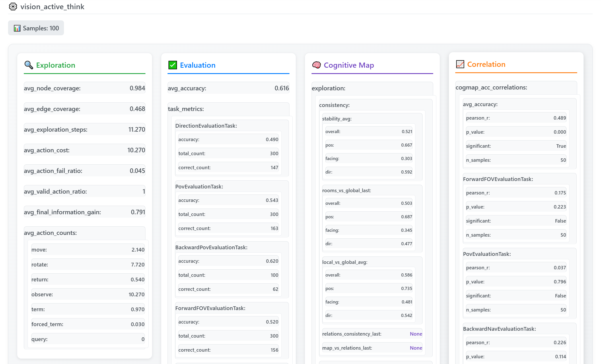Click the green checkmark Evaluation icon
Screen dimensions: 601x364
pyautogui.click(x=173, y=65)
